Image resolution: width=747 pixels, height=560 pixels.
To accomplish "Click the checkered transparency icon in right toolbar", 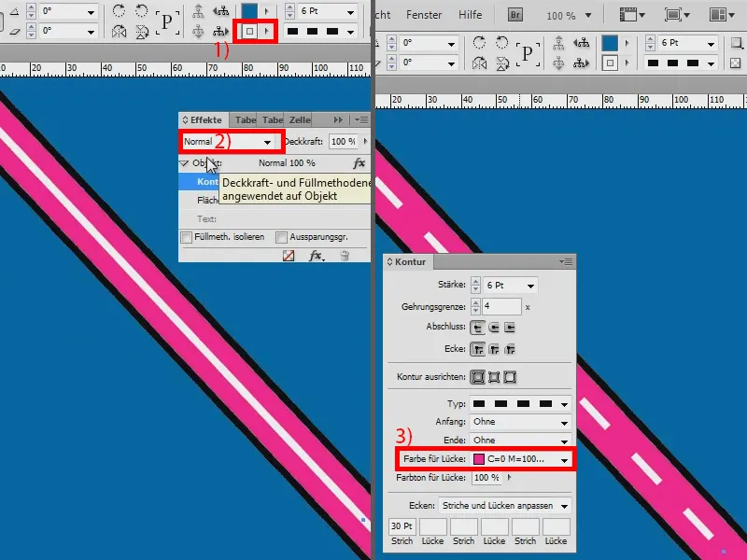I will 736,63.
